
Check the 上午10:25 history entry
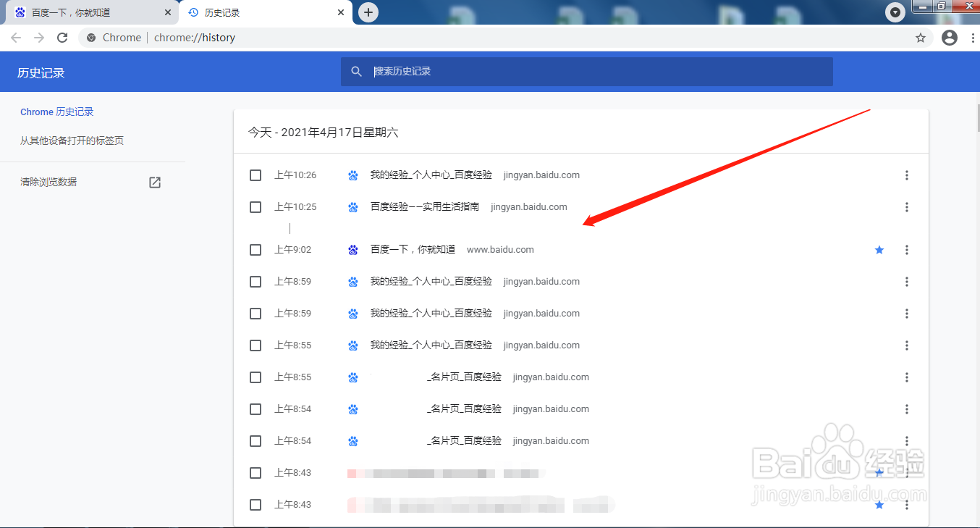point(255,207)
